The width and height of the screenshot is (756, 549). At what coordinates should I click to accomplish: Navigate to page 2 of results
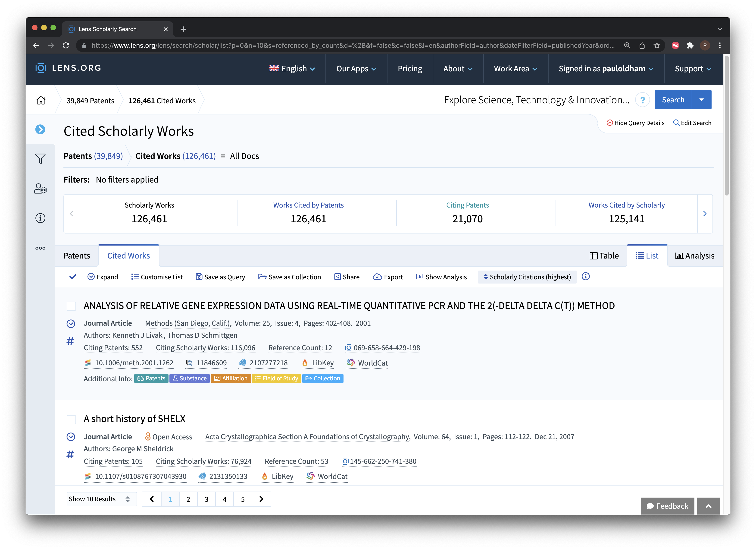[x=188, y=499]
